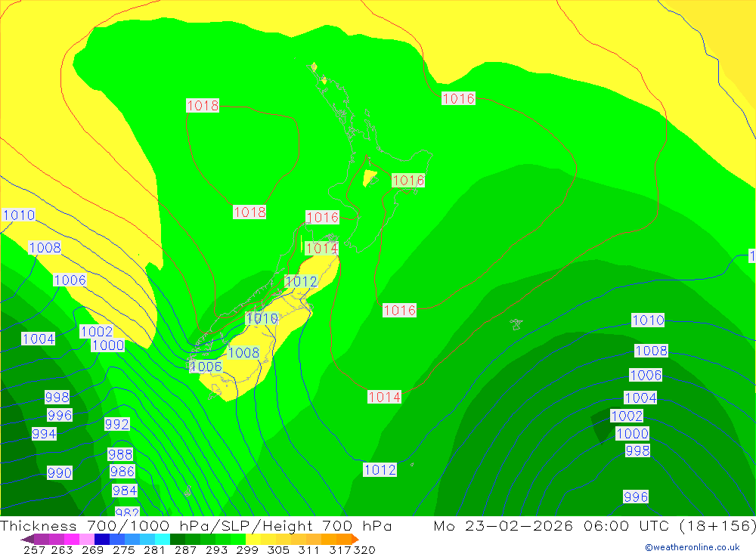Click the 1000 label in the southeast column
Viewport: 756px width, 554px height.
pos(632,434)
